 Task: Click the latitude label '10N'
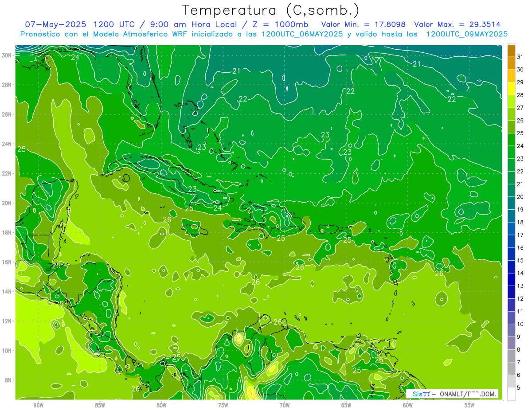click(x=7, y=351)
